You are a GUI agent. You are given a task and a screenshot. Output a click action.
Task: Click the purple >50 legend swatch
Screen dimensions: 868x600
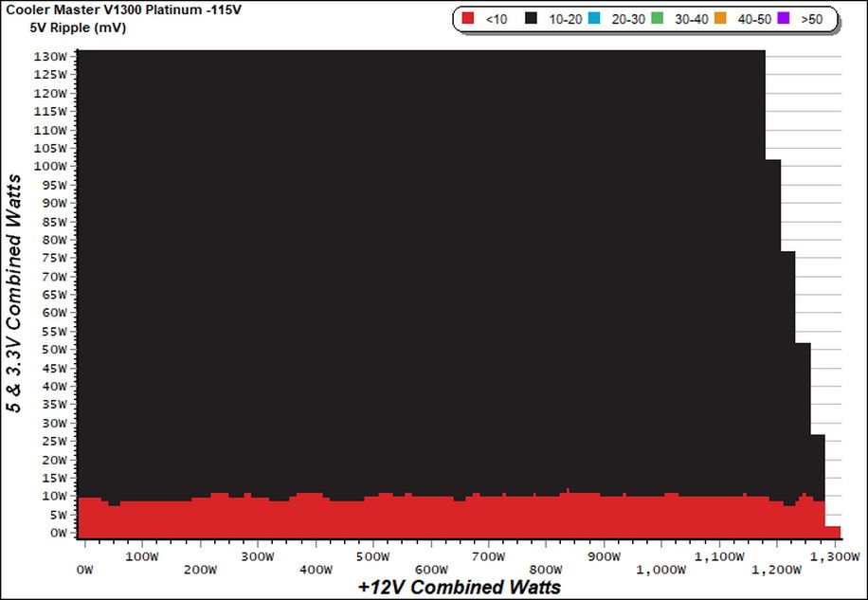point(784,18)
